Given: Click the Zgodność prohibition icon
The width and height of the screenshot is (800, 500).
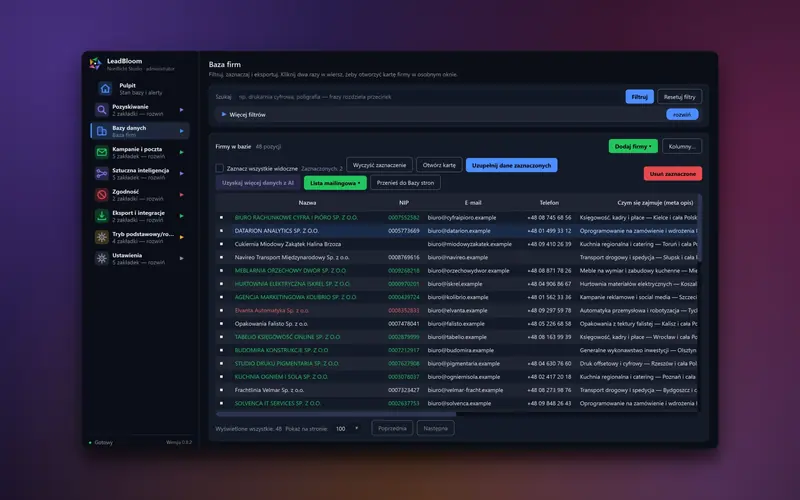Looking at the screenshot, I should pos(102,195).
